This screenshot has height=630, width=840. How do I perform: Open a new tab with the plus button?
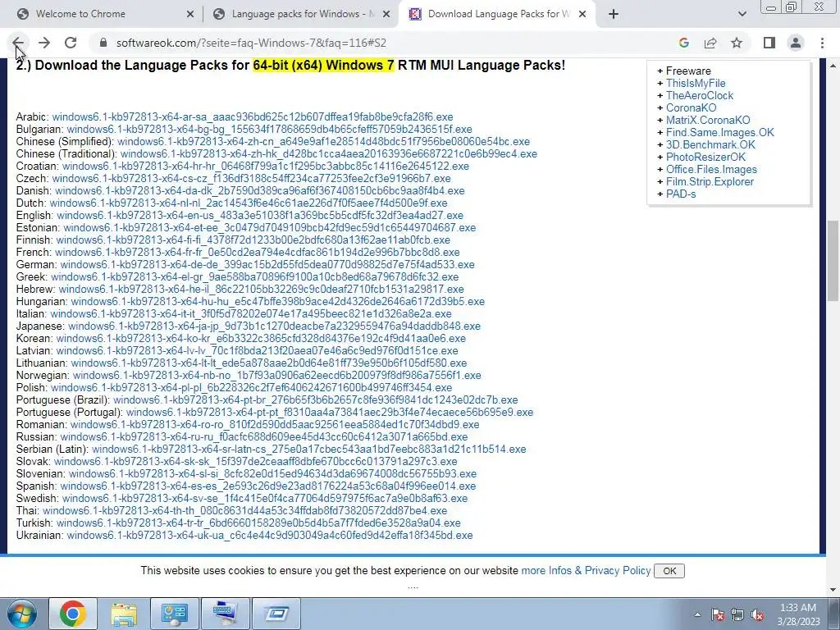pyautogui.click(x=614, y=14)
